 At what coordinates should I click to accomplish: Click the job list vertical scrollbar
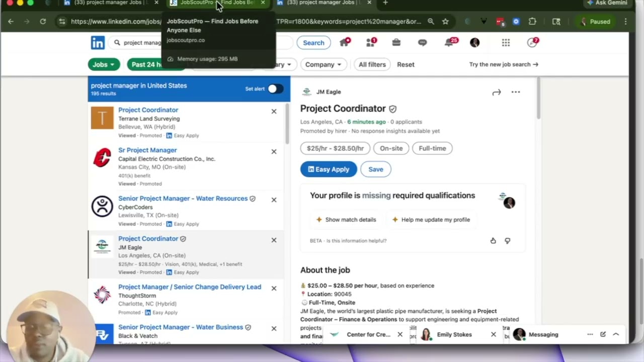287,123
